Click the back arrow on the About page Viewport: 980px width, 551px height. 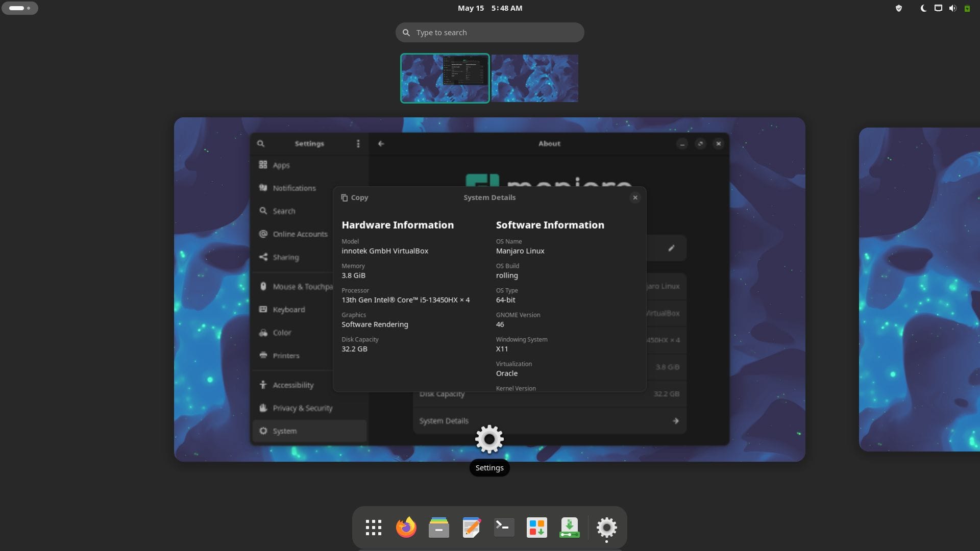point(381,143)
